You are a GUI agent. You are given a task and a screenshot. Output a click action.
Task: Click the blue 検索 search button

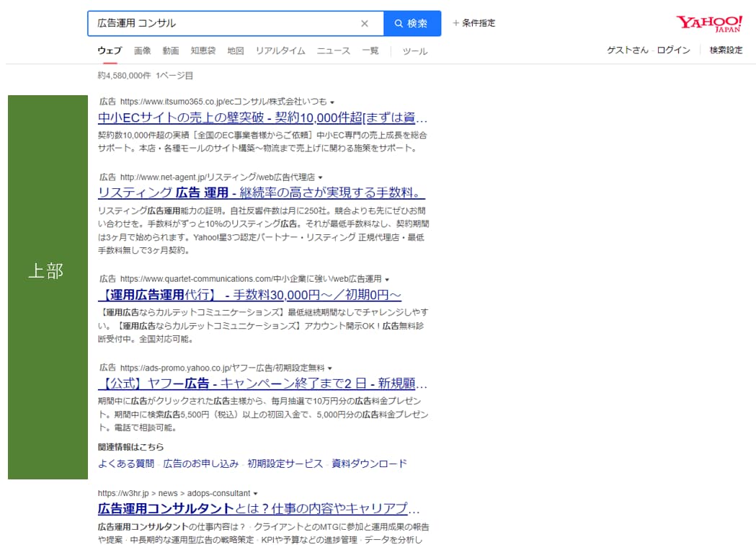pos(412,24)
